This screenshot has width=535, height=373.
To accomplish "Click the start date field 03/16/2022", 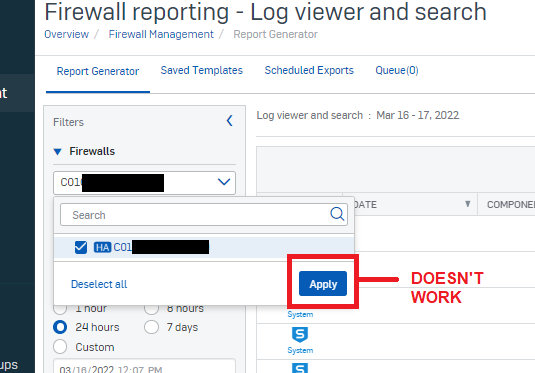I will point(144,366).
